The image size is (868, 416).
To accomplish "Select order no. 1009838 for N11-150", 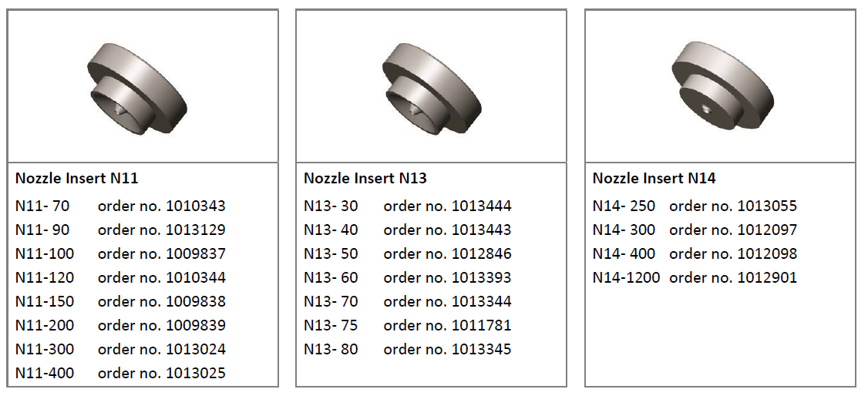I will (x=162, y=301).
